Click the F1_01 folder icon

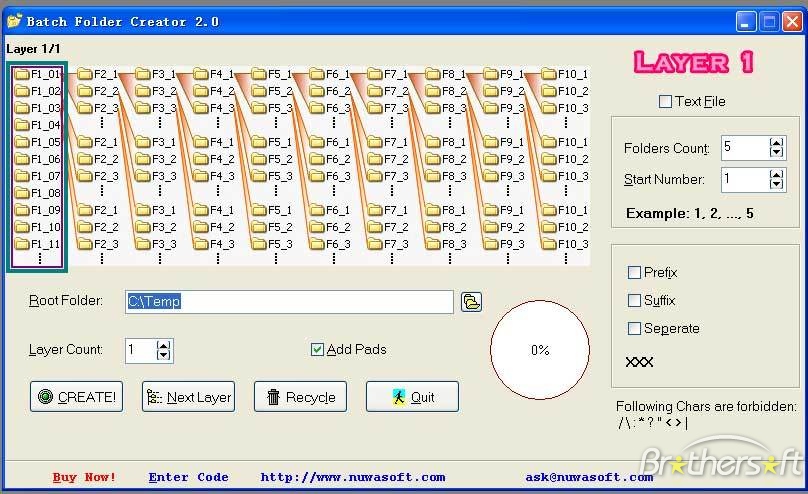(x=22, y=74)
